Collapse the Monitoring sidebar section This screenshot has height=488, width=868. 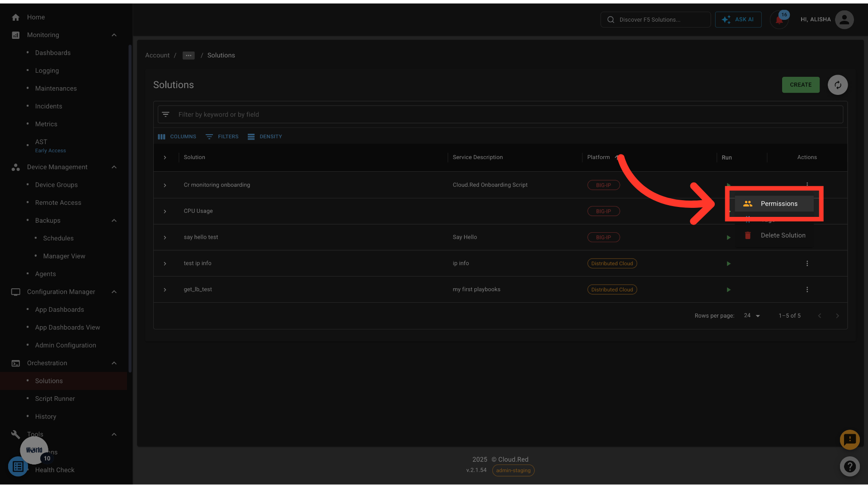[114, 35]
